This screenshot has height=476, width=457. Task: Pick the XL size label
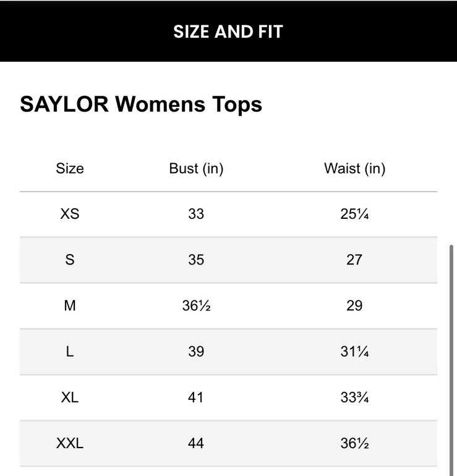click(70, 397)
